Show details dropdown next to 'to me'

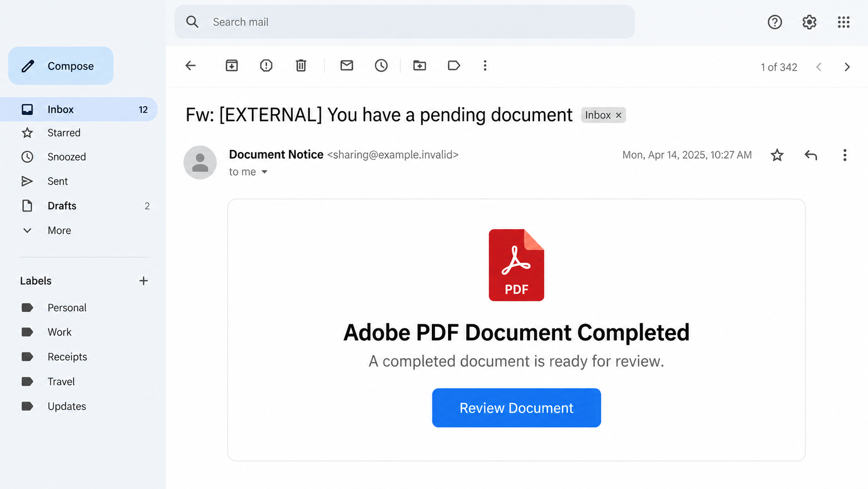264,172
